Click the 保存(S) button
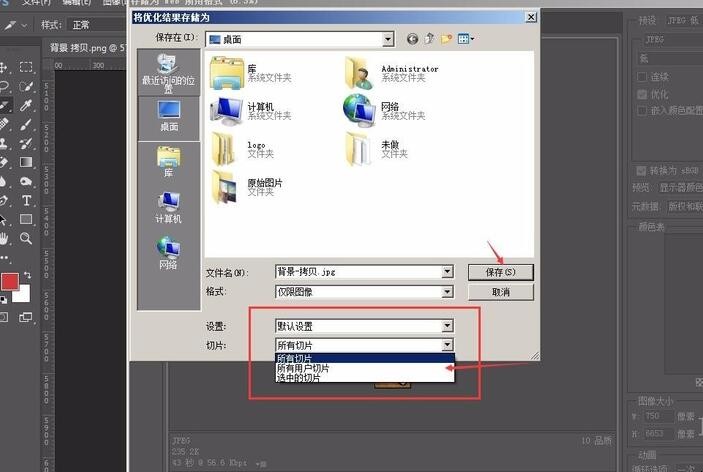Screen dimensions: 703x472 pyautogui.click(x=501, y=272)
